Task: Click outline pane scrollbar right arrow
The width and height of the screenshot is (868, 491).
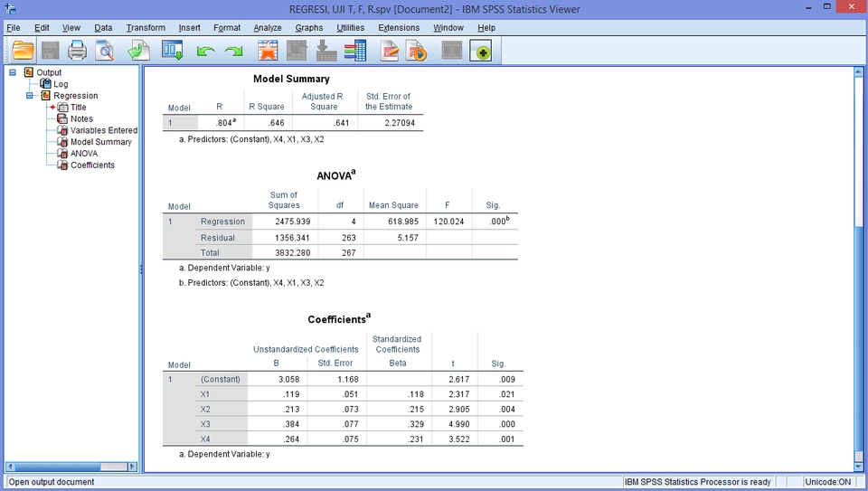Action: point(132,467)
